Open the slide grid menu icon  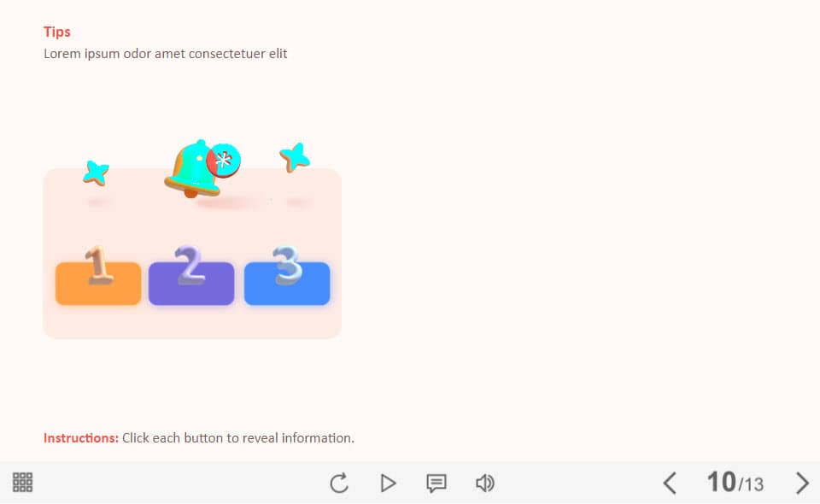click(x=22, y=482)
